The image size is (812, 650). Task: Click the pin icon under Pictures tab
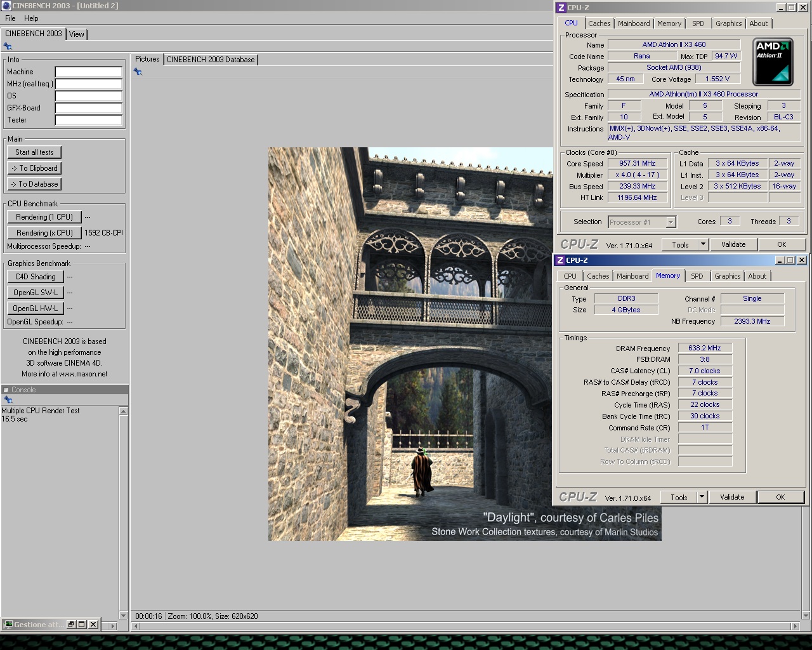click(x=138, y=72)
